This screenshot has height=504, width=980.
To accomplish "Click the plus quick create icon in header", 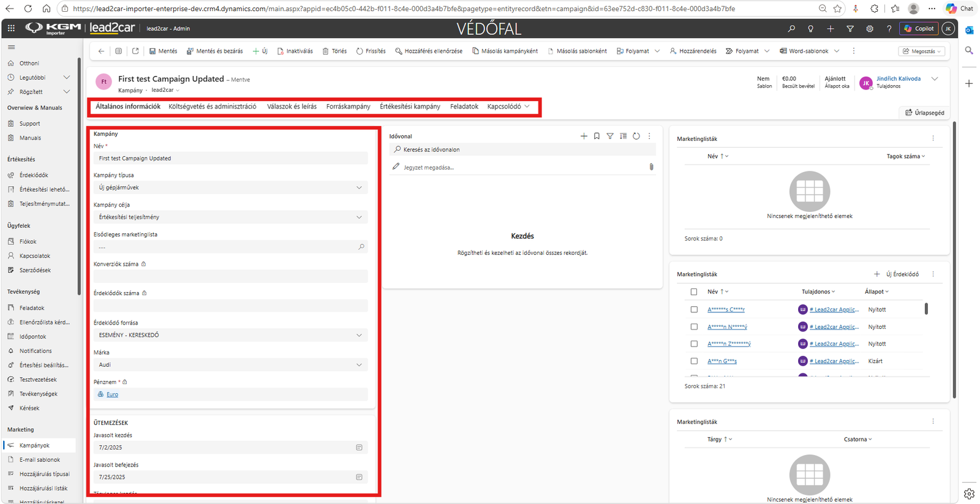I will pyautogui.click(x=831, y=29).
